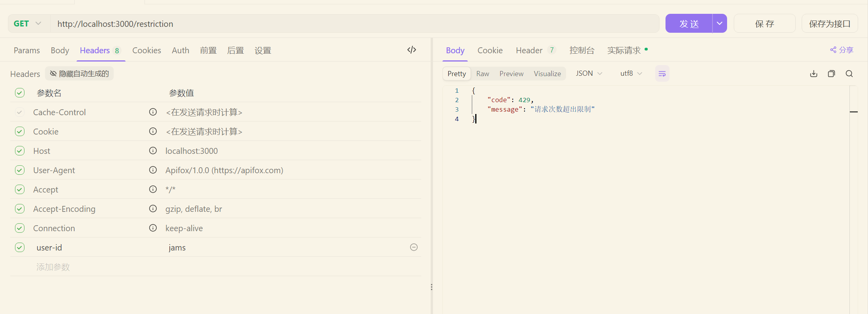The width and height of the screenshot is (868, 314).
Task: Switch to the Params tab
Action: (27, 50)
